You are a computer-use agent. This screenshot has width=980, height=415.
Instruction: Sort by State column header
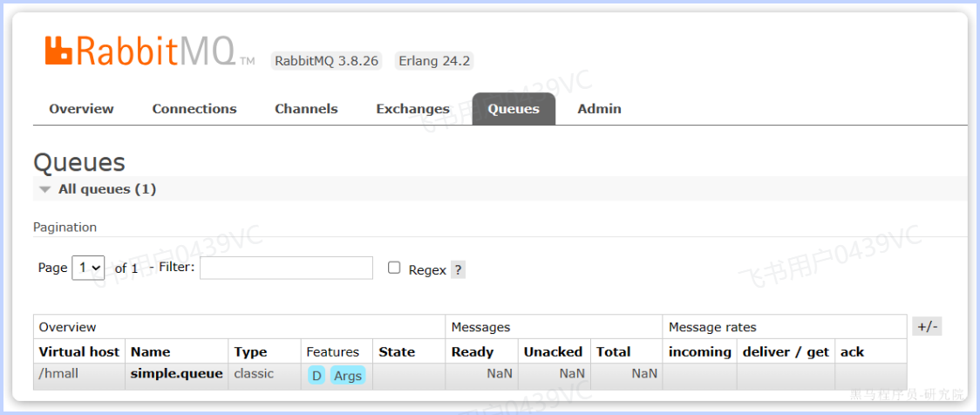397,352
